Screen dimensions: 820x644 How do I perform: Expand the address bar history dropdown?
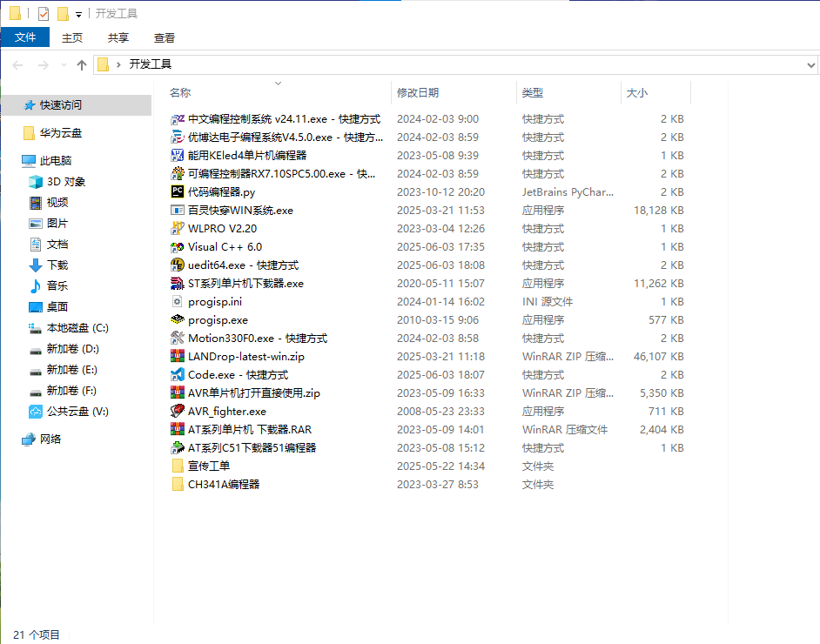[810, 64]
